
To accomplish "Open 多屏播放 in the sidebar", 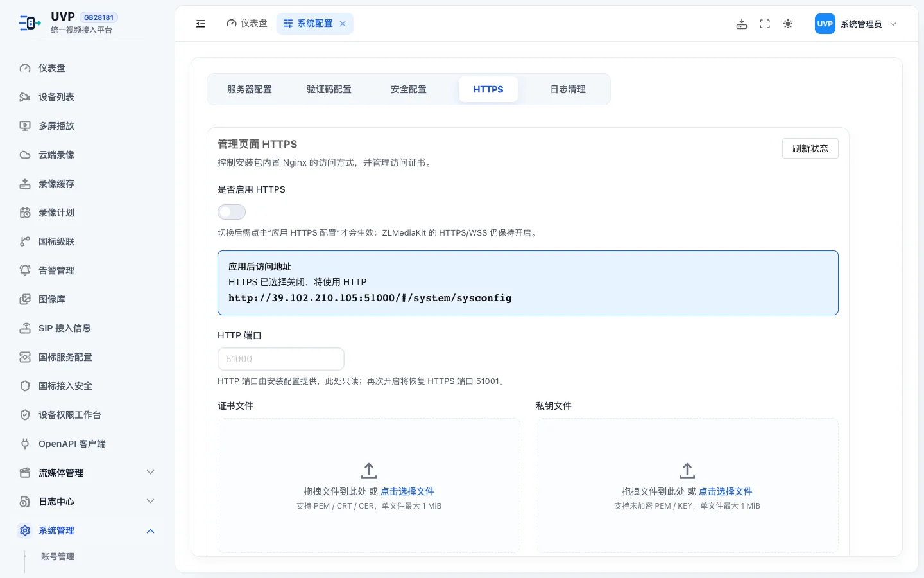I will tap(87, 126).
